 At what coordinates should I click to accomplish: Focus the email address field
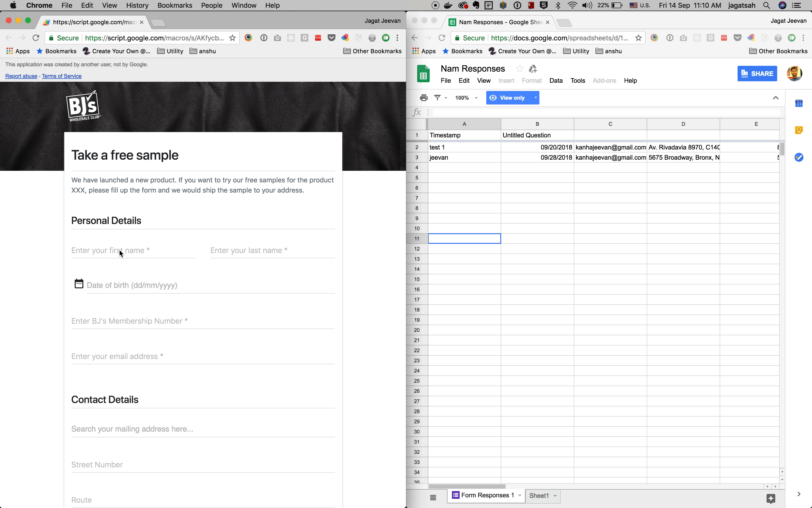203,356
